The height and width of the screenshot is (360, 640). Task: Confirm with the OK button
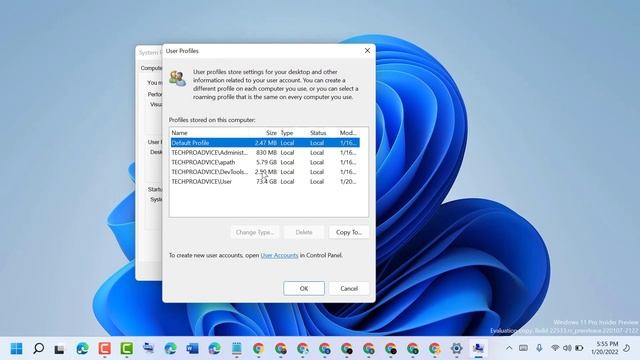[304, 289]
